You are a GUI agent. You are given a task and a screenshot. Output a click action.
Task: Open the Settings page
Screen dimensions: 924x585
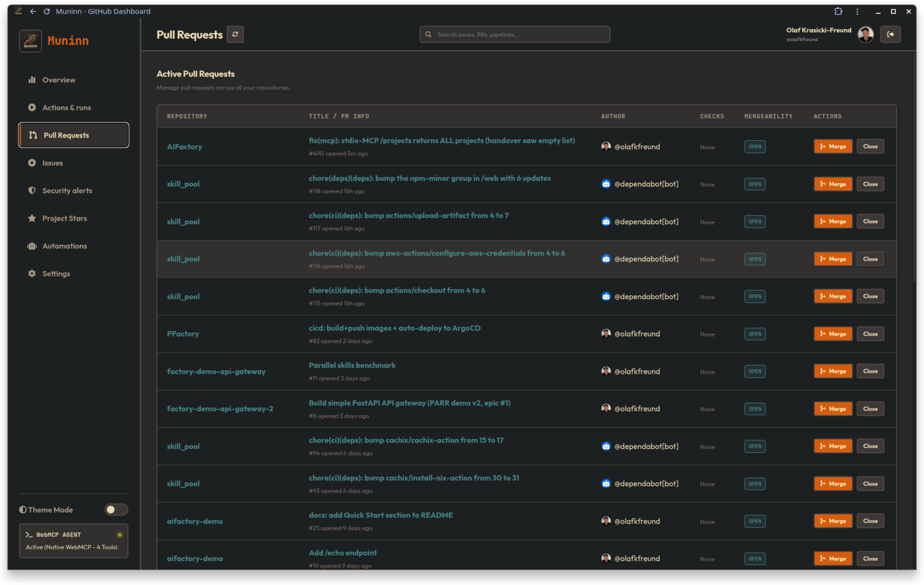(74, 274)
